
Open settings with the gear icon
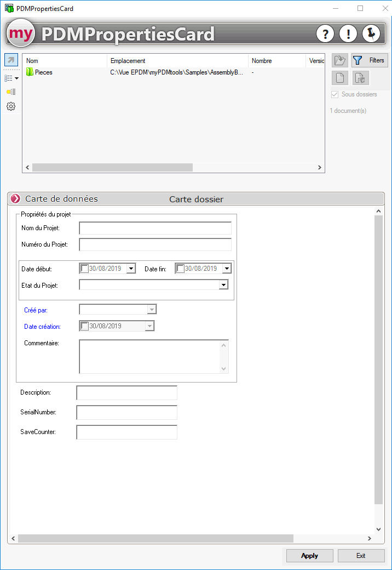click(11, 106)
